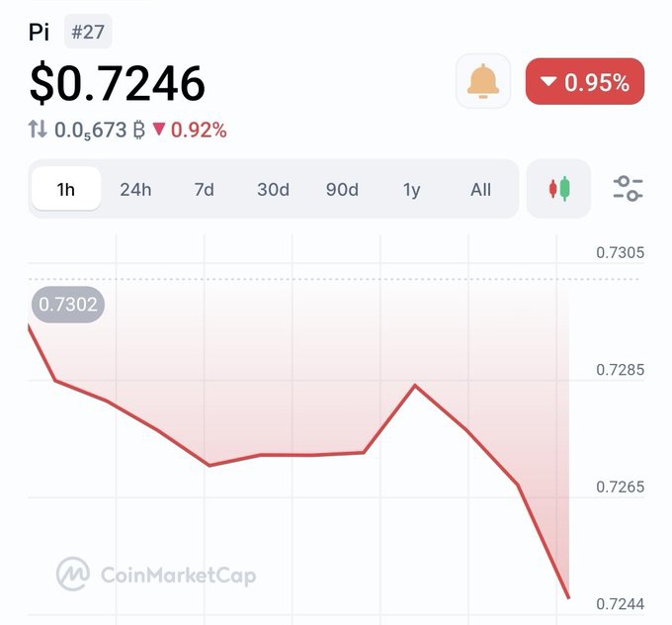Image resolution: width=672 pixels, height=625 pixels.
Task: Select the 1h timeframe tab
Action: pyautogui.click(x=65, y=189)
